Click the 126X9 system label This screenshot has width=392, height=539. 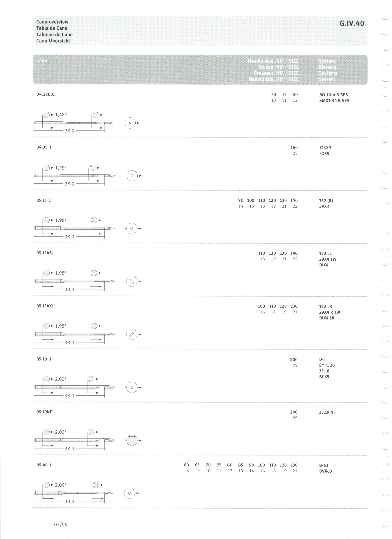[325, 148]
